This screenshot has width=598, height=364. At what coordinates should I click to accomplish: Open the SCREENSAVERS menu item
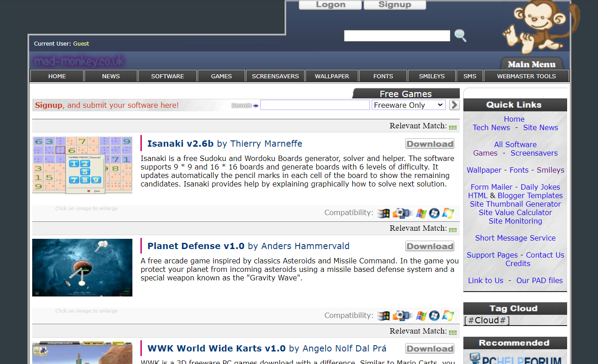(276, 76)
